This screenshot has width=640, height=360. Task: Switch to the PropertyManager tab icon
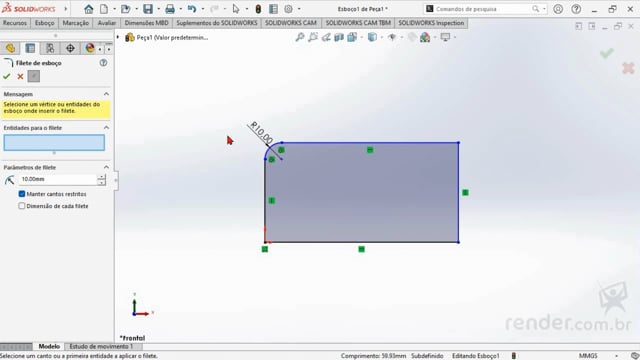[x=30, y=48]
